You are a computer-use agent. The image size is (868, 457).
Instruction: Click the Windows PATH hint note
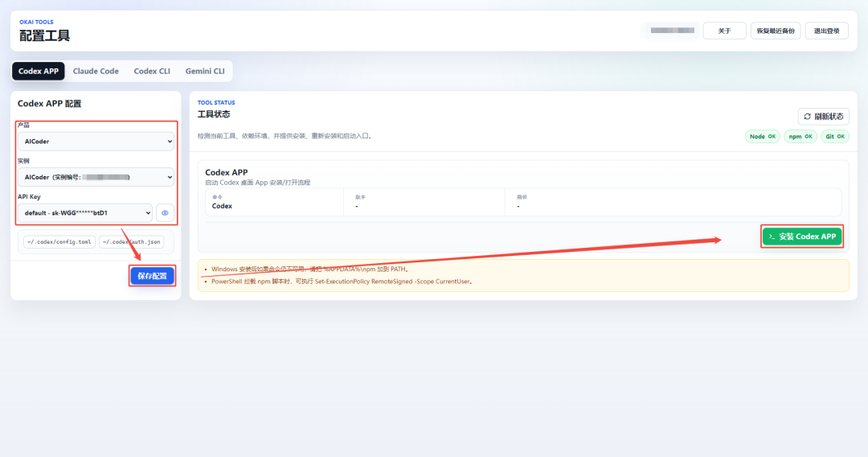pos(310,270)
